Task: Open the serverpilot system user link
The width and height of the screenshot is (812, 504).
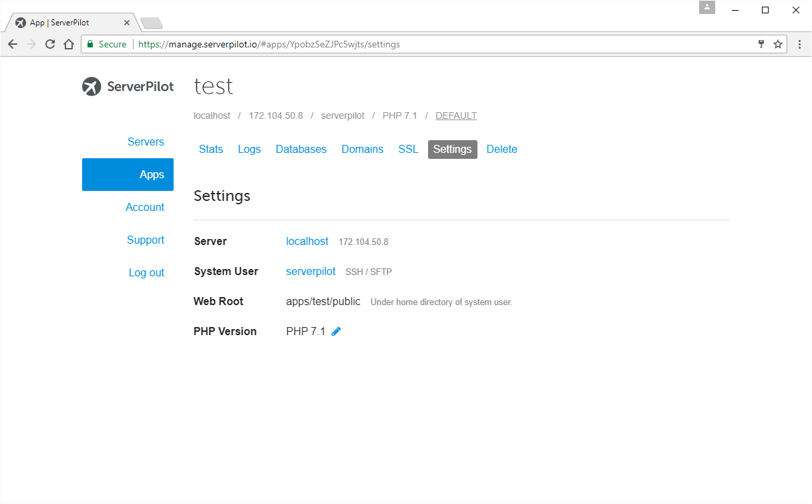Action: (311, 272)
